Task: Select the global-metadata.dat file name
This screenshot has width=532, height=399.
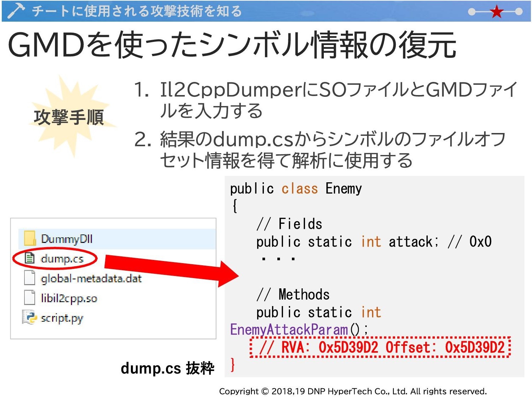Action: 91,278
